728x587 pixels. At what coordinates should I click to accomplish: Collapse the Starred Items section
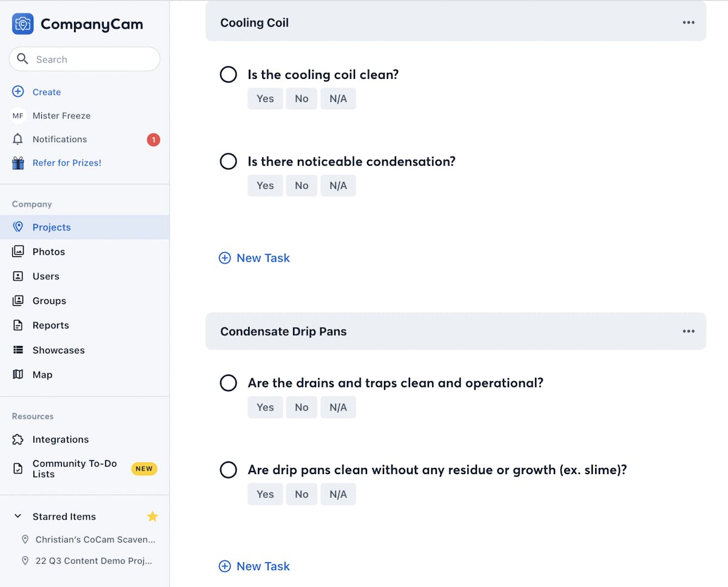(18, 517)
